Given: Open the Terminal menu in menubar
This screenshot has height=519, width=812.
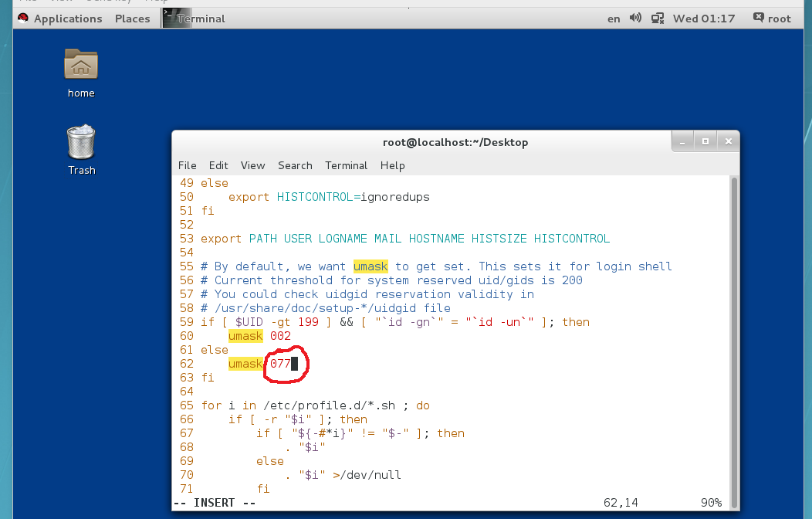Looking at the screenshot, I should coord(346,165).
